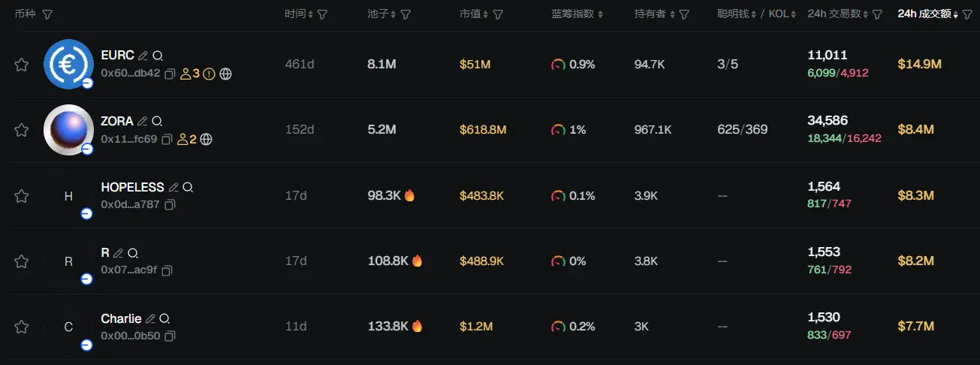
Task: Copy the Charlie contract address
Action: coord(170,336)
